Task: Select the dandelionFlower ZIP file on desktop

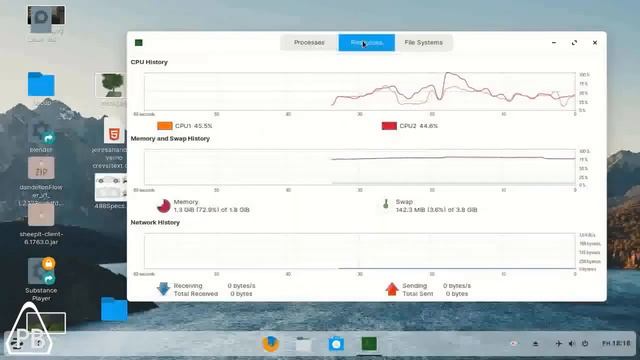Action: click(x=41, y=181)
